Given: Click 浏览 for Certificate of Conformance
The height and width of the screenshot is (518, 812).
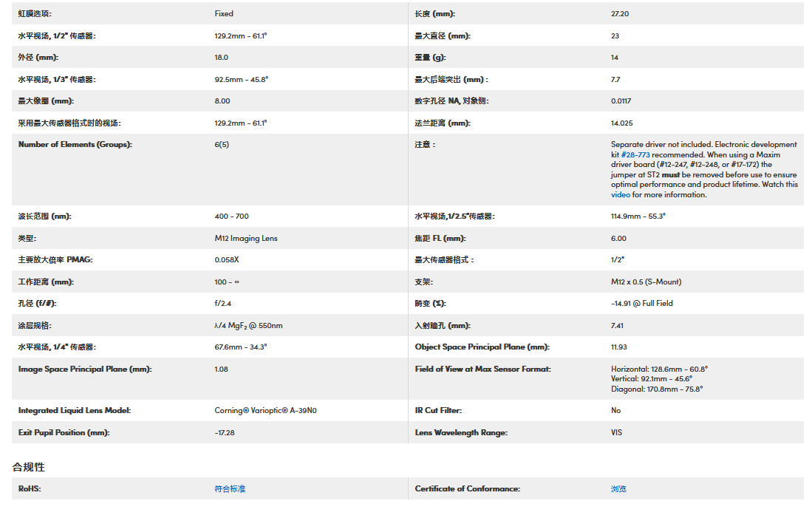Looking at the screenshot, I should (x=618, y=488).
